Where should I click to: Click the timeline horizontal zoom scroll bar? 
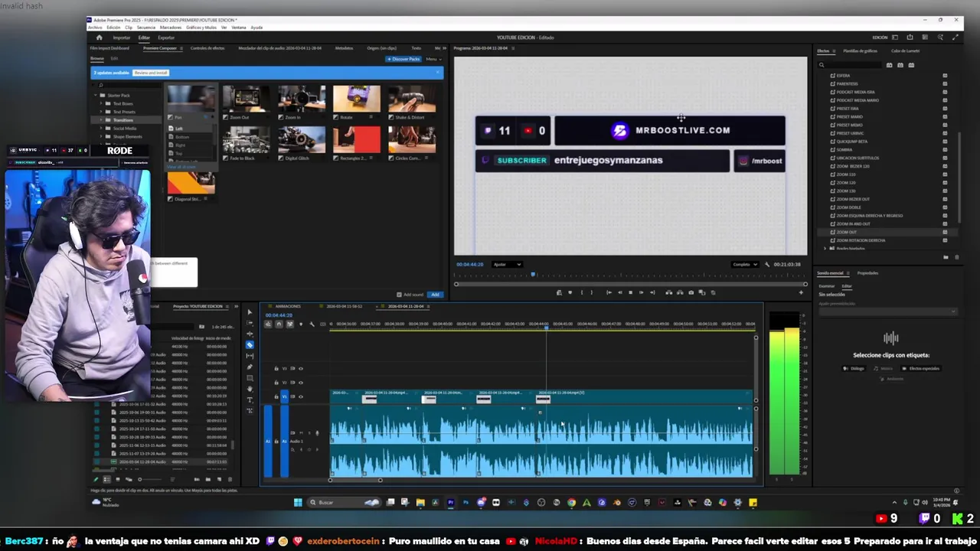coord(355,480)
